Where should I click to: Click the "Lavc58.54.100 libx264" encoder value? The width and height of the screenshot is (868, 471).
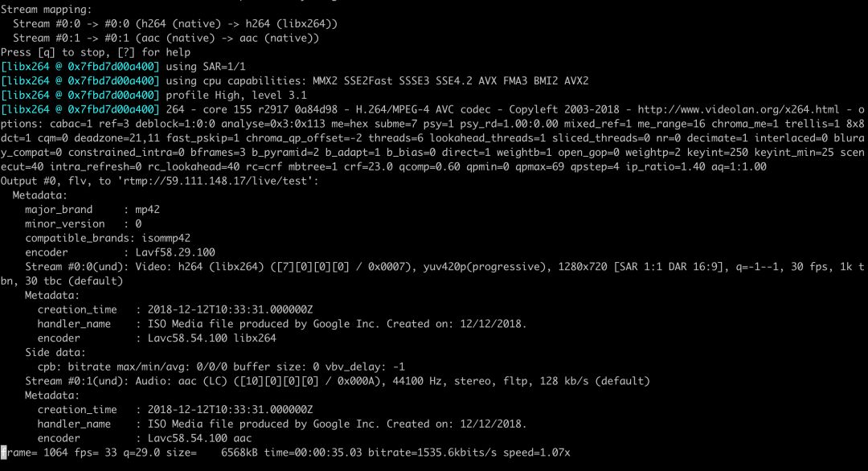(211, 338)
